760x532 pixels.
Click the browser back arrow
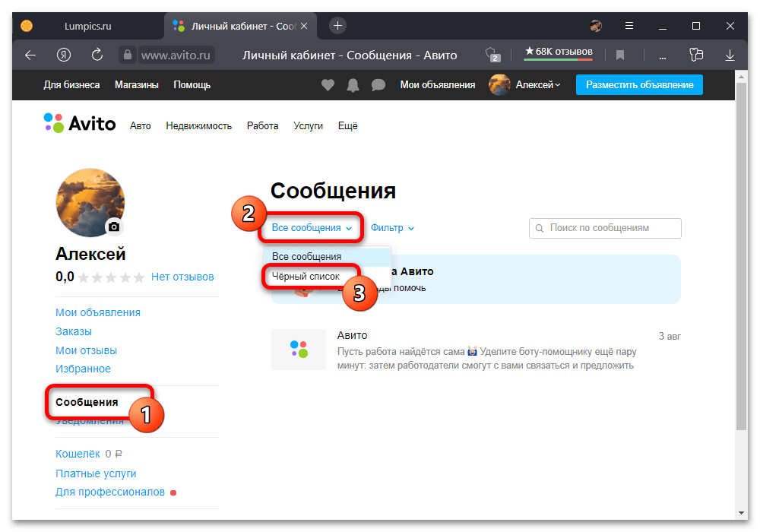tap(30, 55)
